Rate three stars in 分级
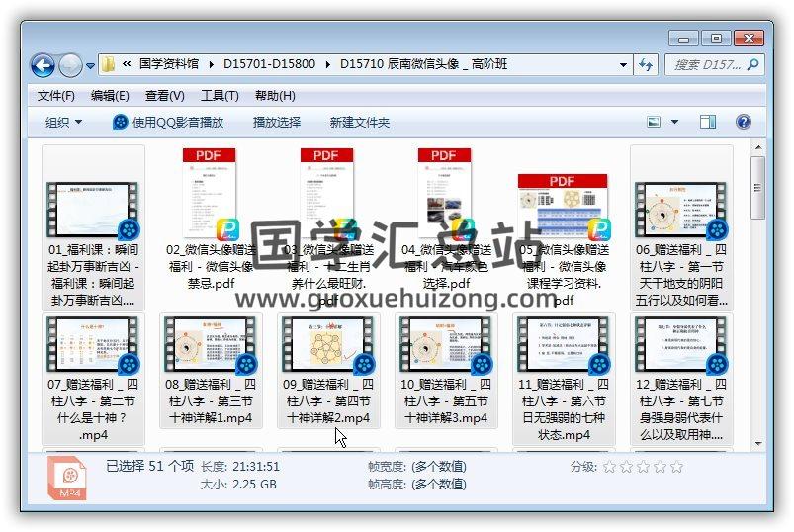The width and height of the screenshot is (794, 532). [x=643, y=466]
